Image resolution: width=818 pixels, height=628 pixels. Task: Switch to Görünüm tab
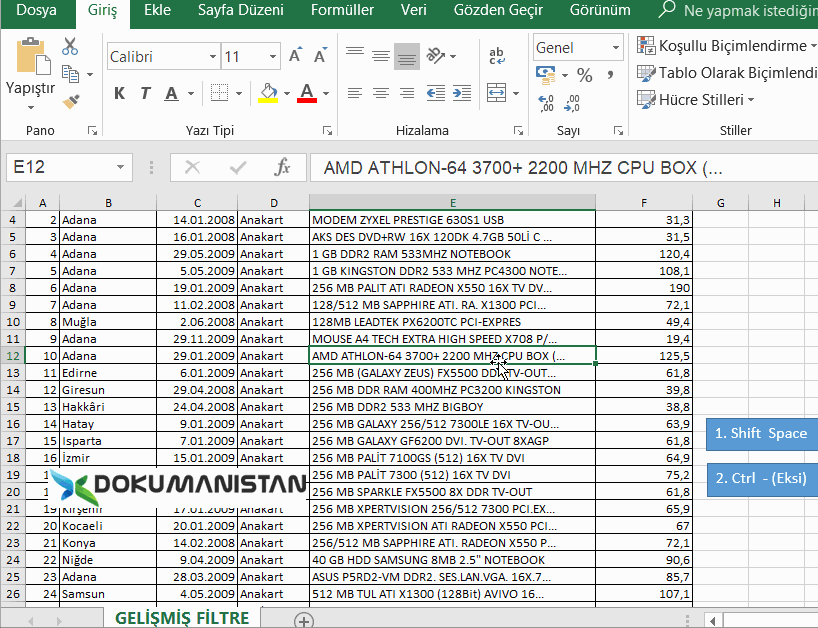[600, 10]
